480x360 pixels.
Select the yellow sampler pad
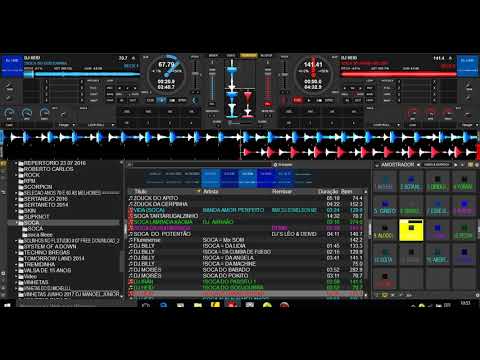click(411, 230)
